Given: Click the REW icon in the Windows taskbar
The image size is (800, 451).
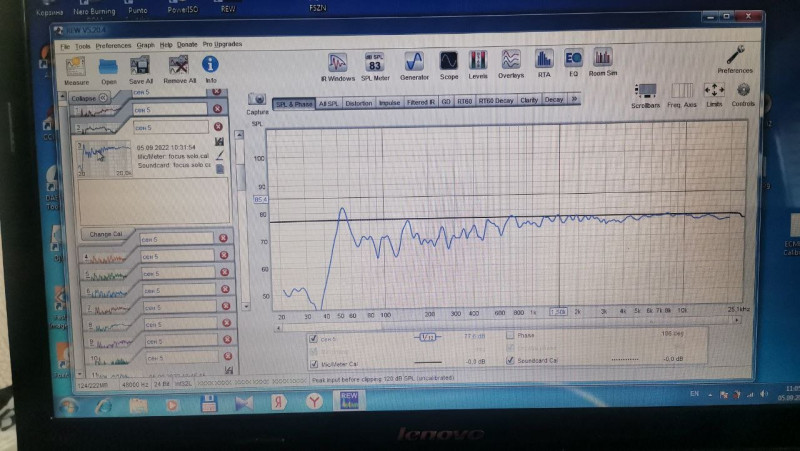Looking at the screenshot, I should 349,400.
